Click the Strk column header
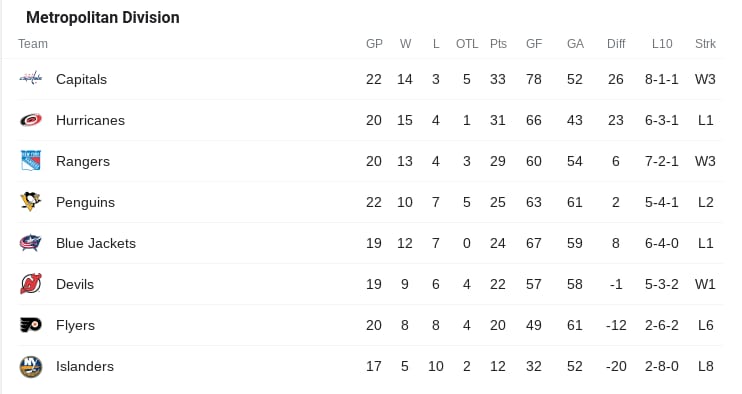This screenshot has width=742, height=394. [705, 44]
